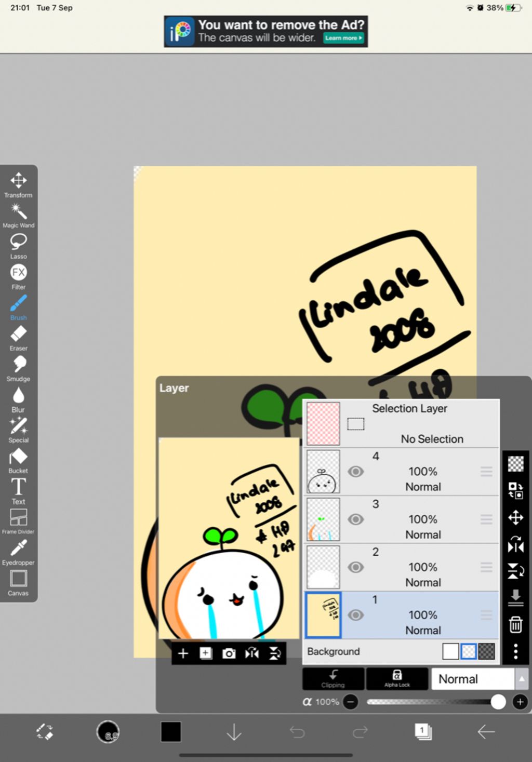Viewport: 532px width, 762px height.
Task: Toggle visibility of layer 4
Action: pyautogui.click(x=355, y=472)
